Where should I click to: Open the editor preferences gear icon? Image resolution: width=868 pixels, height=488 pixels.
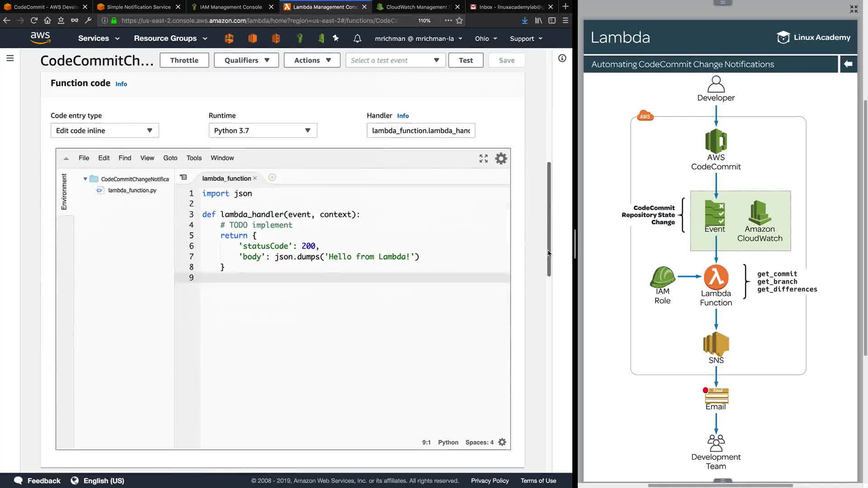tap(501, 159)
